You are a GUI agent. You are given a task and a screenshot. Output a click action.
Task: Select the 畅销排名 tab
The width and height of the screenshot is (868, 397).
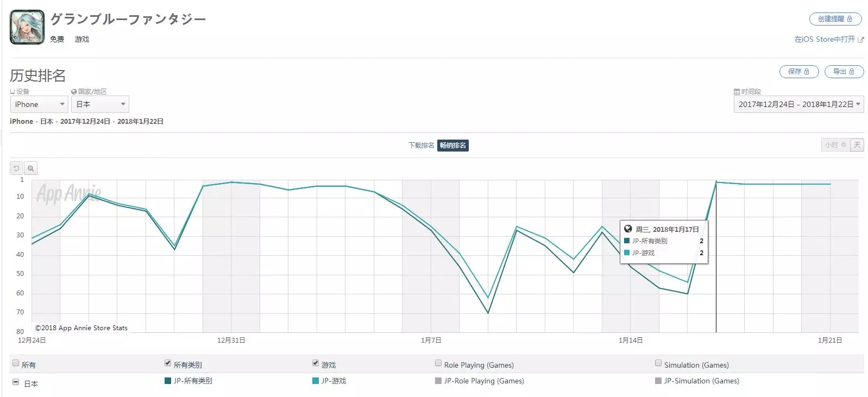coord(453,146)
